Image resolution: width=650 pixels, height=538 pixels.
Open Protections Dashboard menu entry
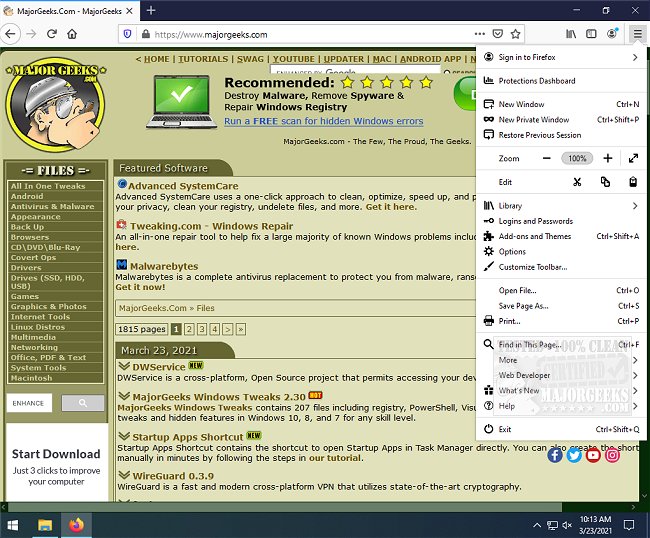click(561, 81)
